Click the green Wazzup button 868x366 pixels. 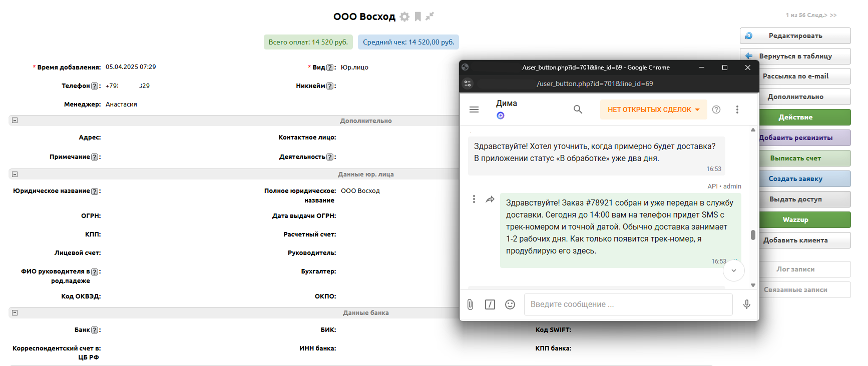coord(795,220)
